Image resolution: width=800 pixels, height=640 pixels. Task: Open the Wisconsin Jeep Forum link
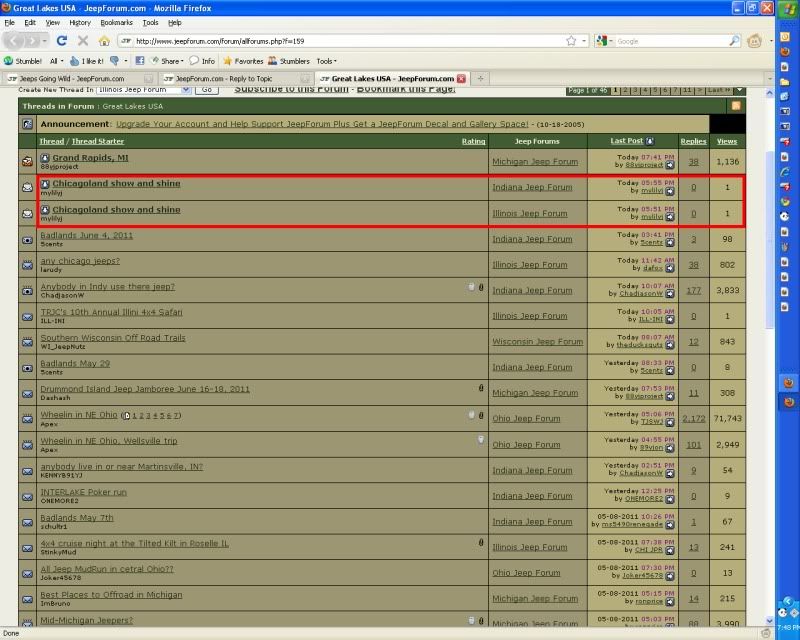pos(537,341)
